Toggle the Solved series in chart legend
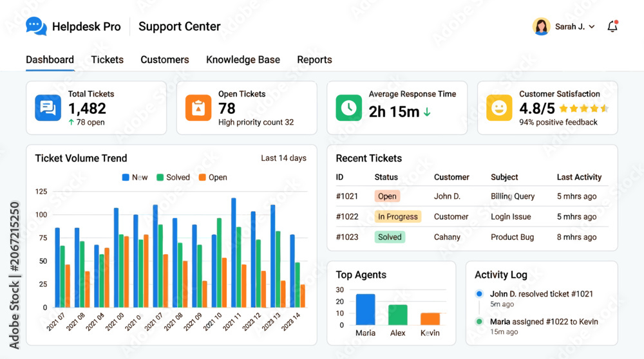Viewport: 644px width, 359px height. pos(173,177)
